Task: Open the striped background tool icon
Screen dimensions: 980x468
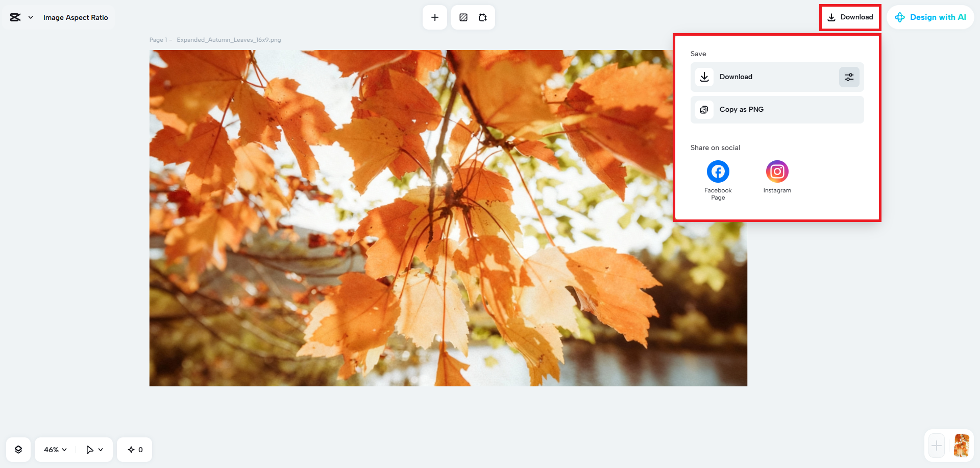Action: [463, 17]
